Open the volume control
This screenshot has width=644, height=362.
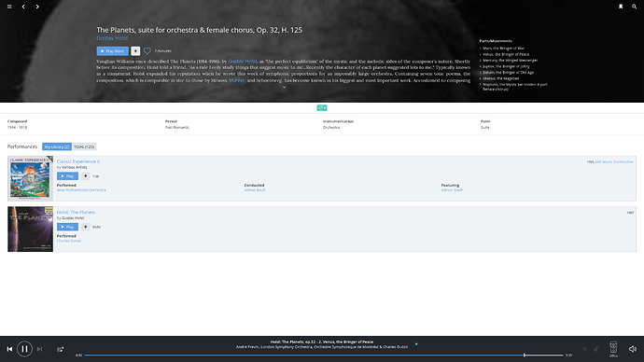633,349
